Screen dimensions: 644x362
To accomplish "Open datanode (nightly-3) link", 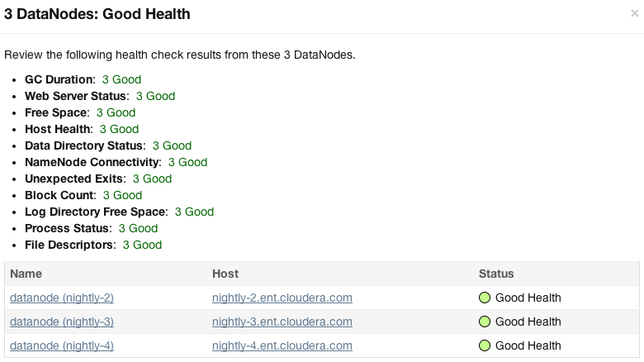I will (x=62, y=322).
